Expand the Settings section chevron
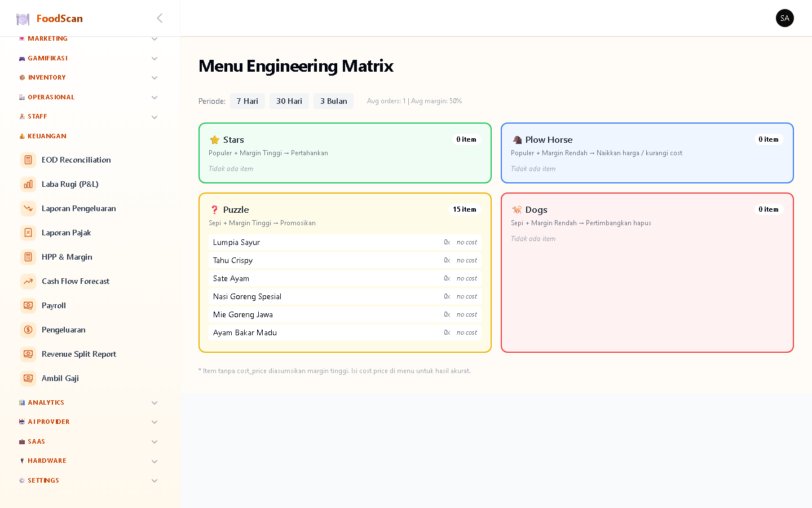The image size is (812, 508). click(x=155, y=481)
